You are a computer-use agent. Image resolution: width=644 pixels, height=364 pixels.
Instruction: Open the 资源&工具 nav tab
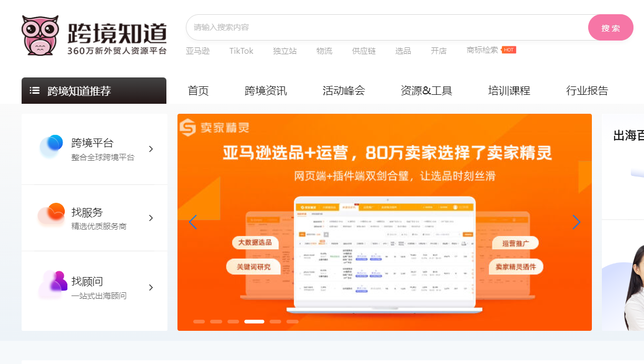427,91
